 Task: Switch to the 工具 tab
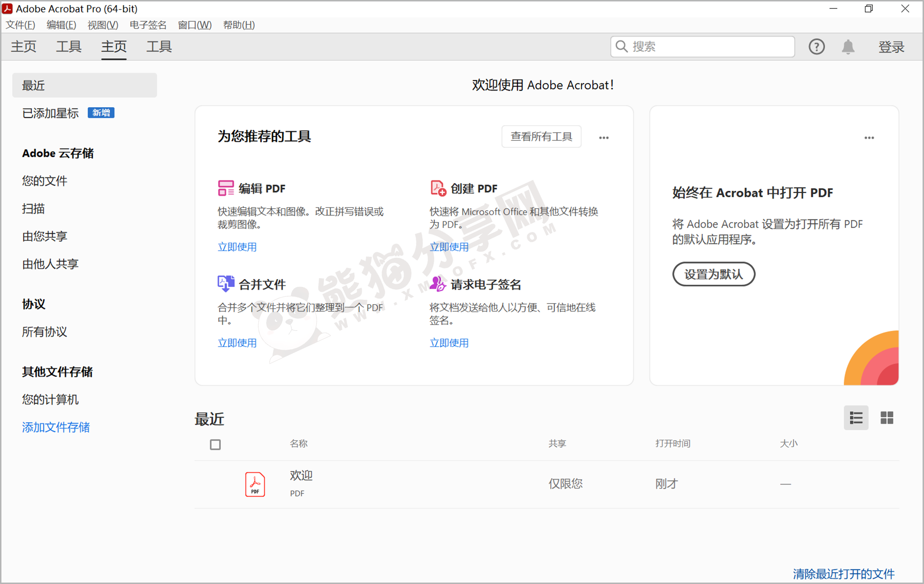pyautogui.click(x=68, y=46)
